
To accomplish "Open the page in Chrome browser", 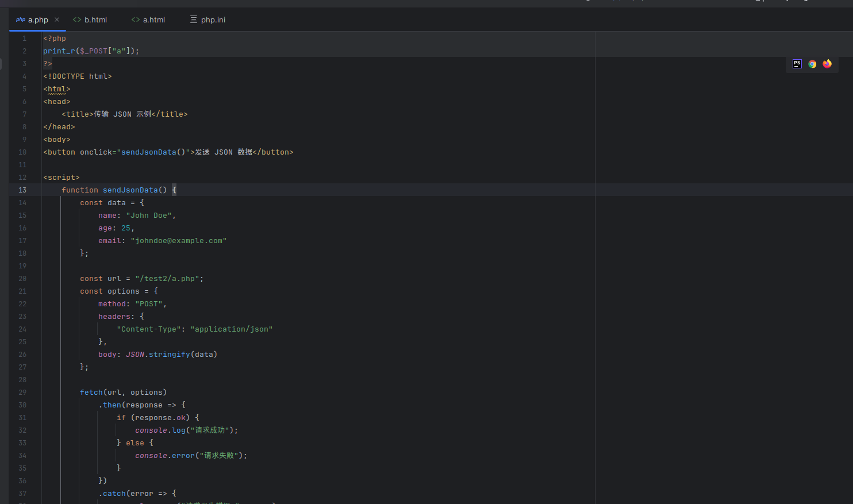I will point(812,64).
